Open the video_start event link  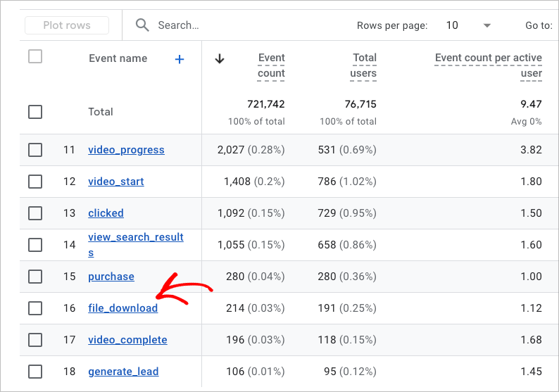pos(115,182)
